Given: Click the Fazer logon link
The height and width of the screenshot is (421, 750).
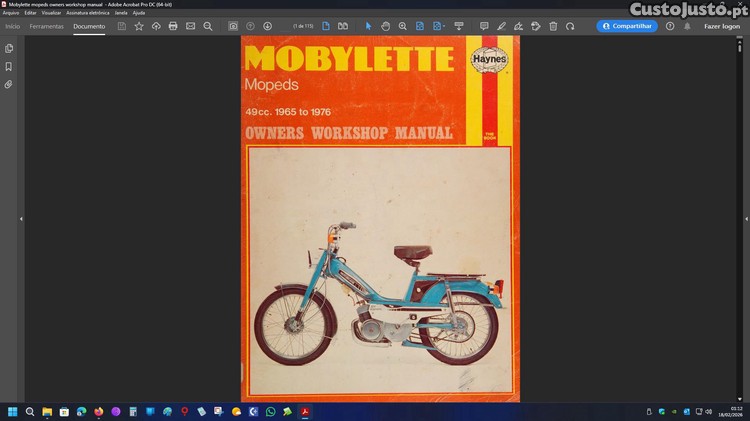Looking at the screenshot, I should (x=721, y=26).
